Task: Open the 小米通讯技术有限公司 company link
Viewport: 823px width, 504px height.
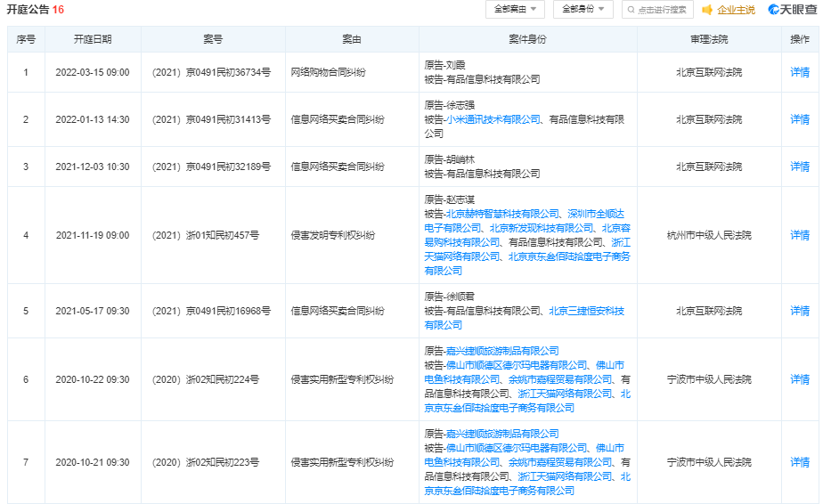Action: click(493, 119)
